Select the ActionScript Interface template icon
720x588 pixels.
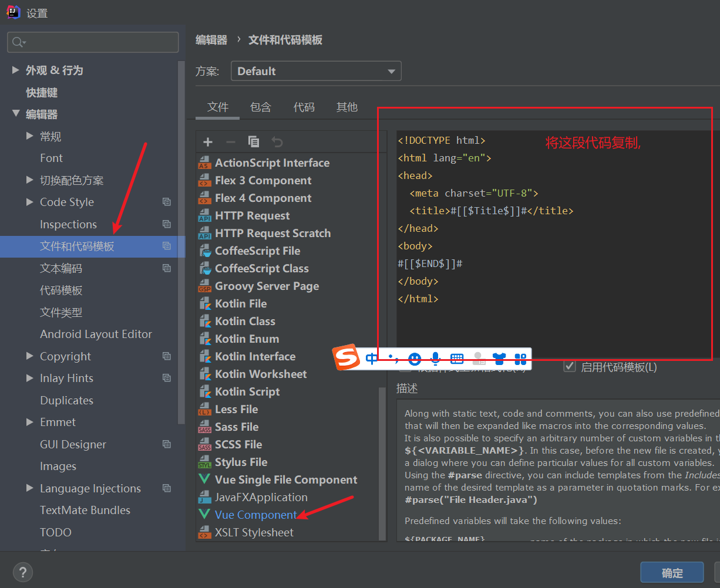coord(204,163)
